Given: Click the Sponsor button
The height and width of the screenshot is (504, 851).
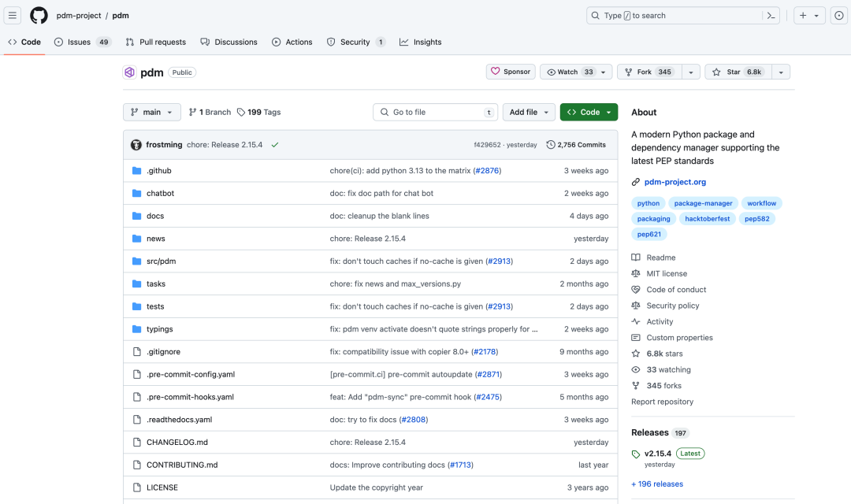Looking at the screenshot, I should point(511,72).
